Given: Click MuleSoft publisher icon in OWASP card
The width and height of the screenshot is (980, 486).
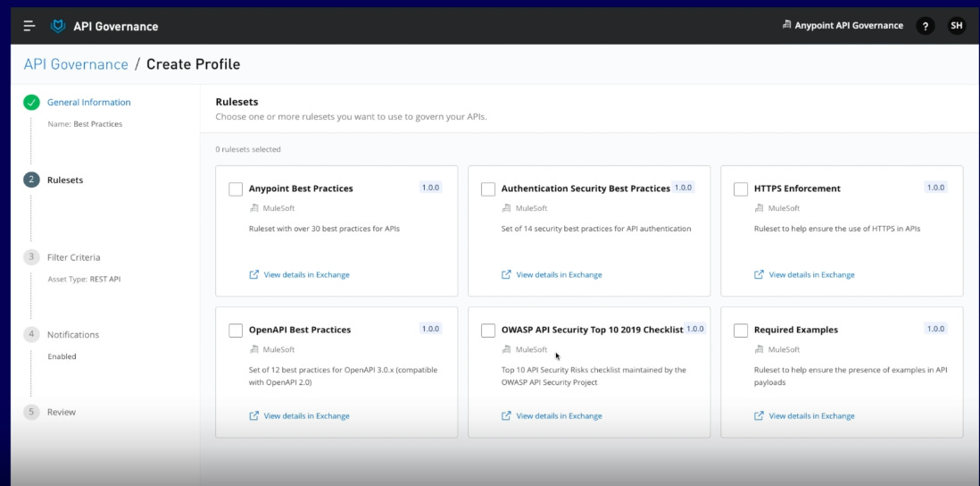Looking at the screenshot, I should (506, 349).
